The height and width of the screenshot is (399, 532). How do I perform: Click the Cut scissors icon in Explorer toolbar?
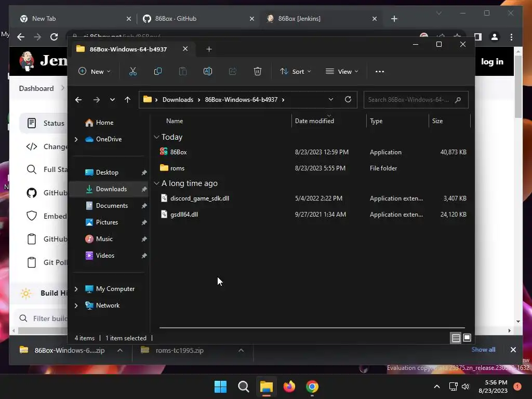[x=132, y=71]
